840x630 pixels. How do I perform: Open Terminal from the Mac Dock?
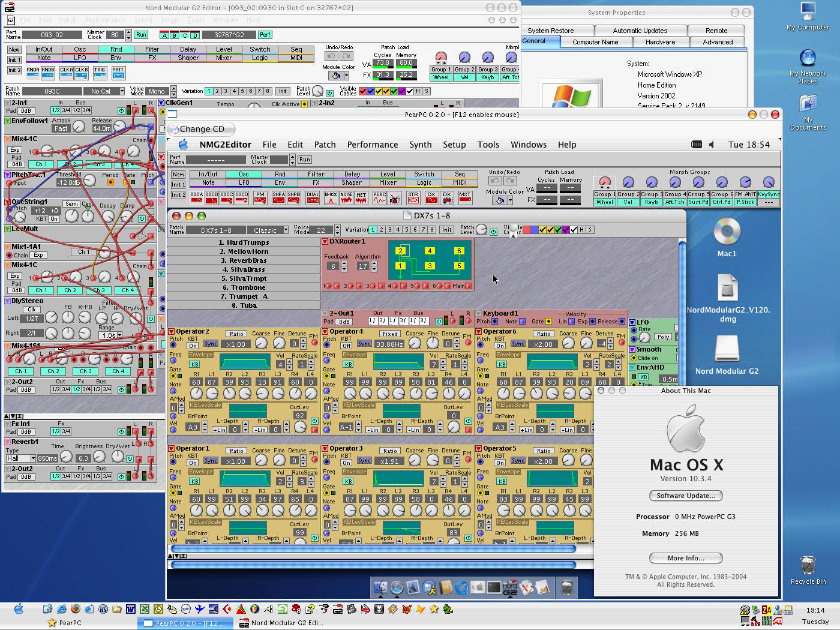point(494,588)
